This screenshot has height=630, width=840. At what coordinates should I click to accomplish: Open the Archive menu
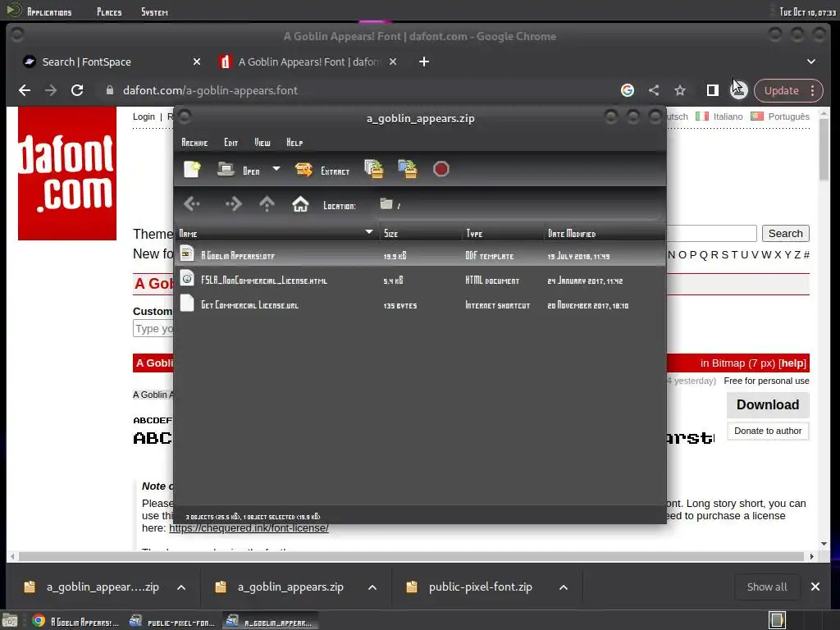tap(194, 143)
